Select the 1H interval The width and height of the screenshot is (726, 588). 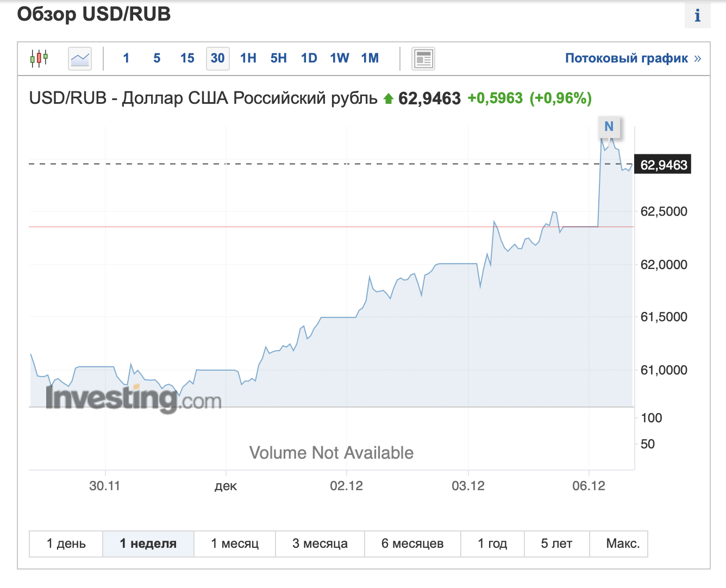pos(248,58)
